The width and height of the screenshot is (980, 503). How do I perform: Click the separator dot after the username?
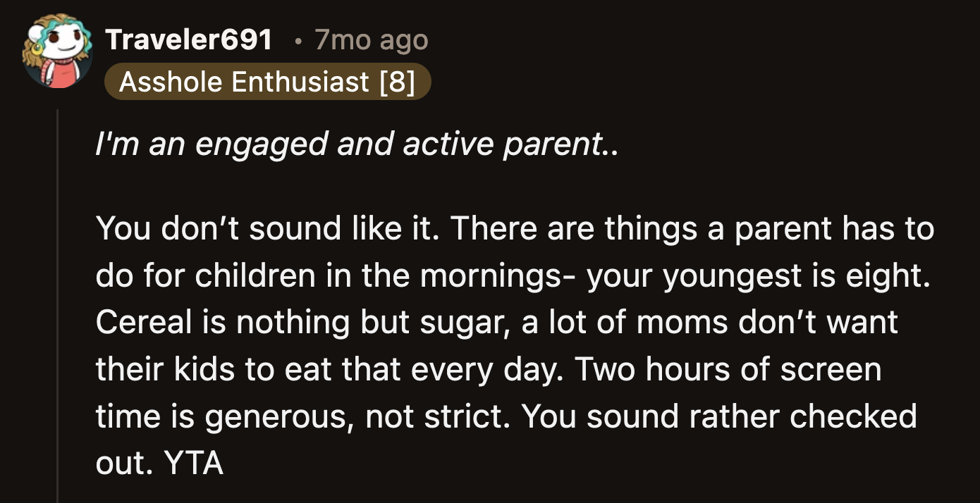[x=298, y=41]
